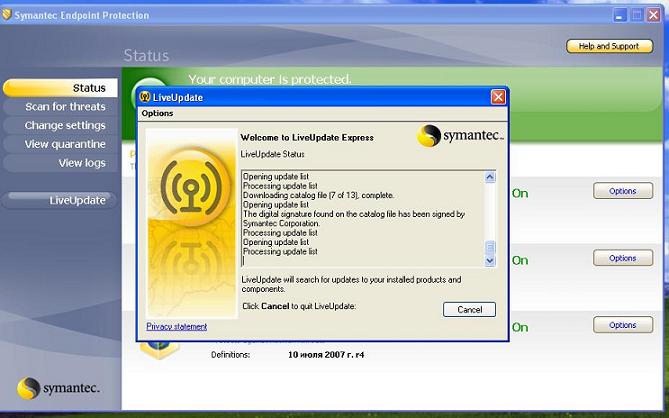Select Status in the sidebar
This screenshot has height=418, width=669.
click(x=60, y=88)
